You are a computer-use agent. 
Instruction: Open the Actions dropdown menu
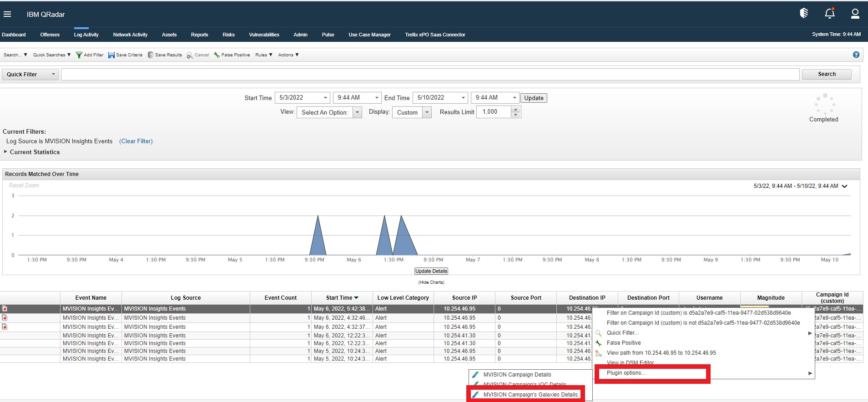click(x=288, y=55)
